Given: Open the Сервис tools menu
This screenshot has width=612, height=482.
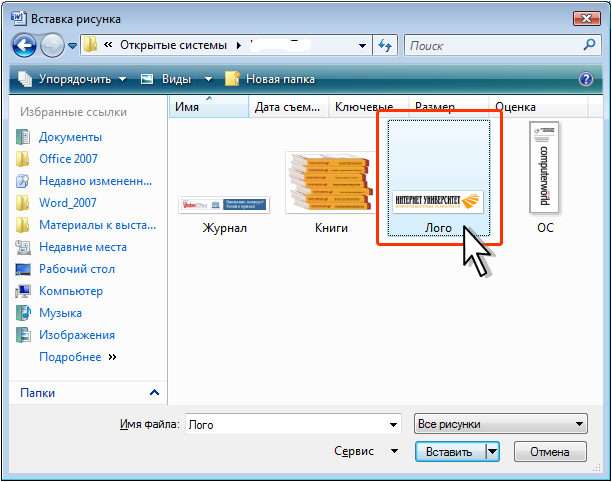Looking at the screenshot, I should (x=366, y=451).
